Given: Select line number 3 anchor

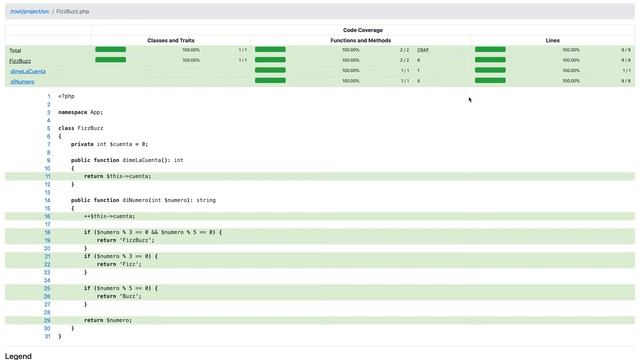Looking at the screenshot, I should tap(49, 112).
